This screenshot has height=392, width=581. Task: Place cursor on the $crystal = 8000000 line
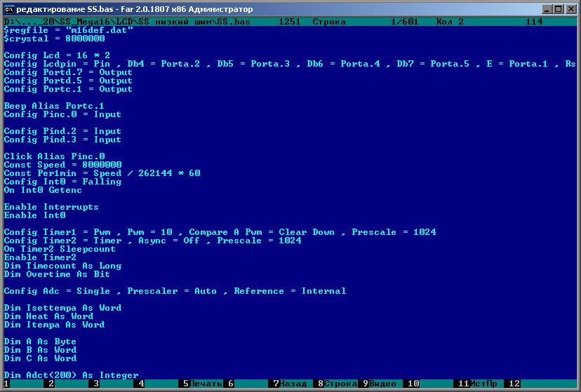[x=49, y=39]
